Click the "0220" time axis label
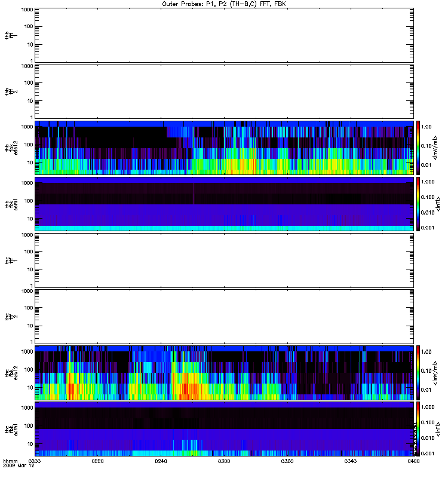448x478 pixels. tap(98, 461)
